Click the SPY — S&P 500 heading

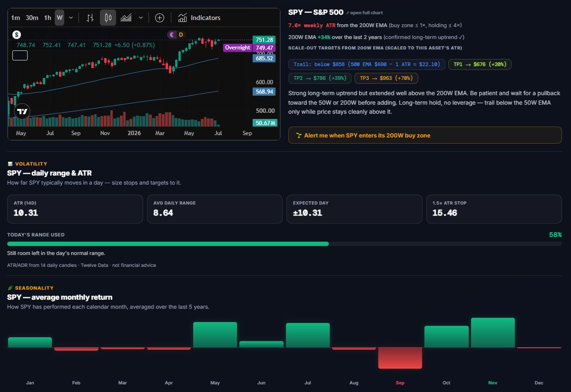click(315, 12)
